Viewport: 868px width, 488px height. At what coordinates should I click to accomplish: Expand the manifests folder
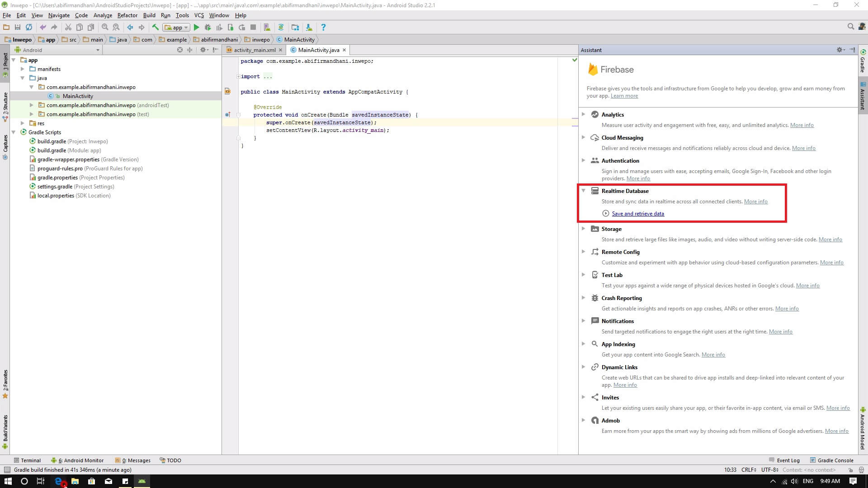(23, 69)
